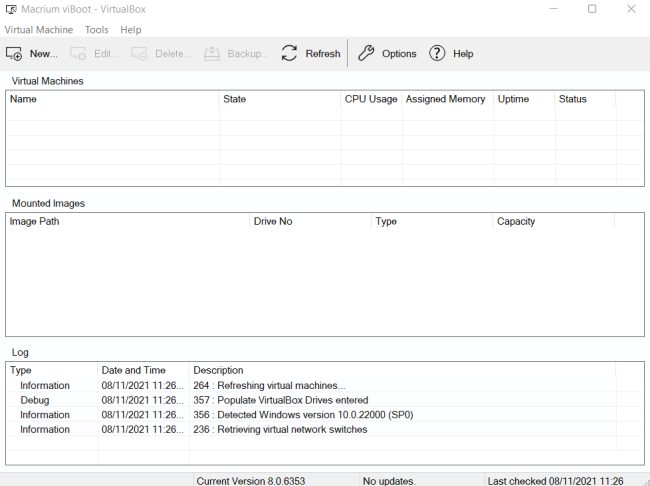The width and height of the screenshot is (650, 486).
Task: Open the Virtual Machine menu
Action: click(x=39, y=30)
